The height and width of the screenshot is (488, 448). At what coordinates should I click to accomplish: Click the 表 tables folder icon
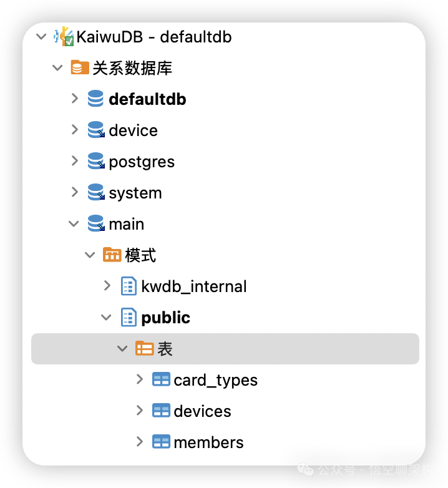point(145,348)
